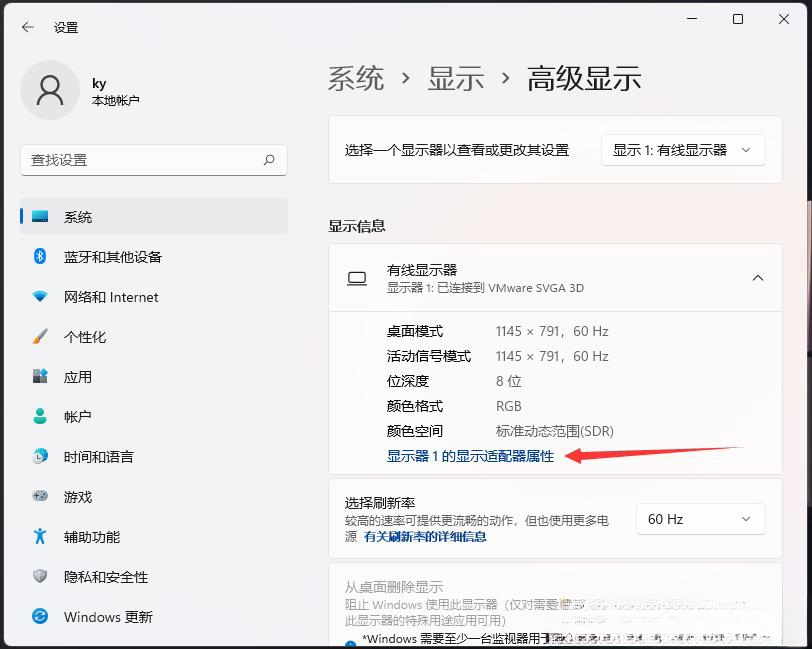The image size is (812, 649).
Task: Go to 显示 in the breadcrumb
Action: pyautogui.click(x=456, y=77)
